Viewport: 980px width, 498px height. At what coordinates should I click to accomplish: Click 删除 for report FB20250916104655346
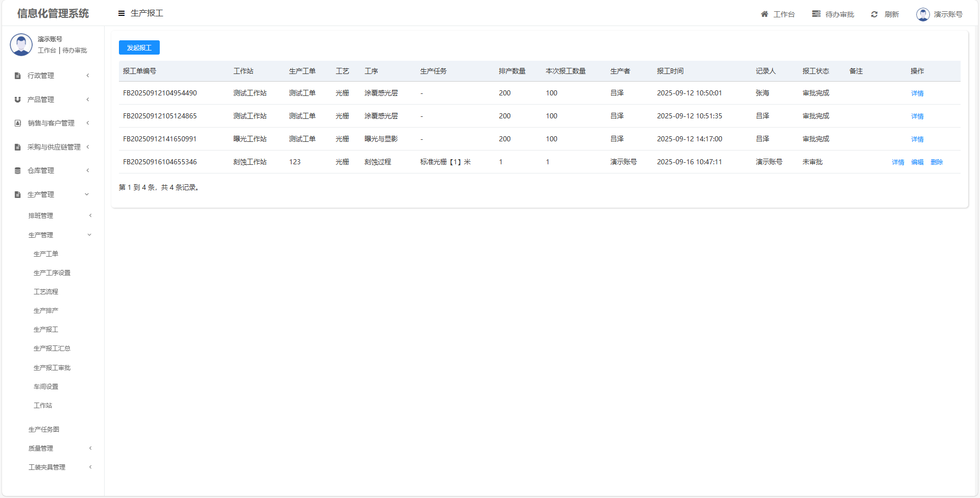(x=937, y=162)
